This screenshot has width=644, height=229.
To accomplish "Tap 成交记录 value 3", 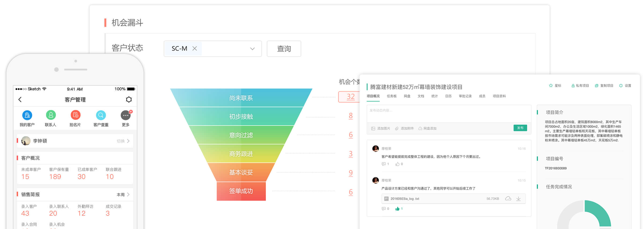I will click(x=108, y=213).
